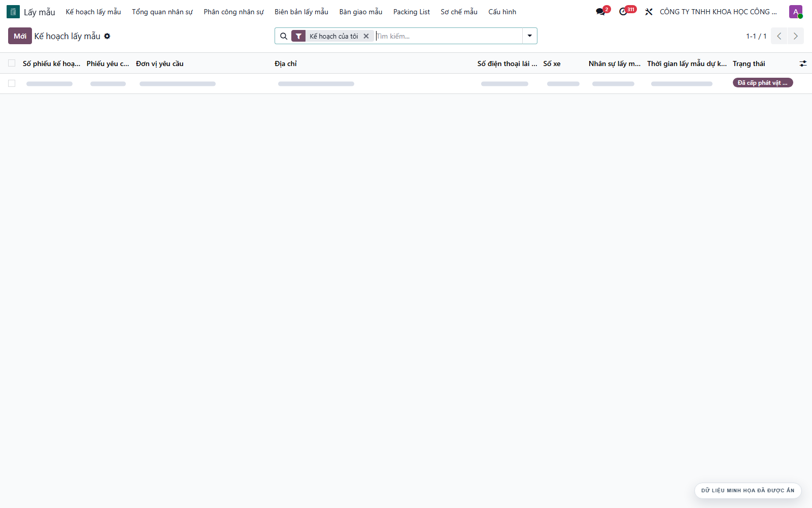The width and height of the screenshot is (812, 508).
Task: Click the Mới button
Action: [x=20, y=36]
